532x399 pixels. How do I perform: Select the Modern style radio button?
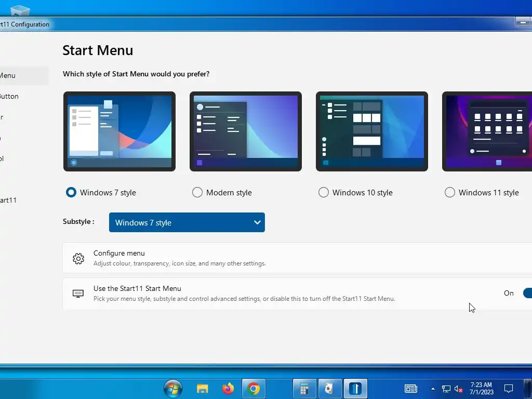click(197, 192)
